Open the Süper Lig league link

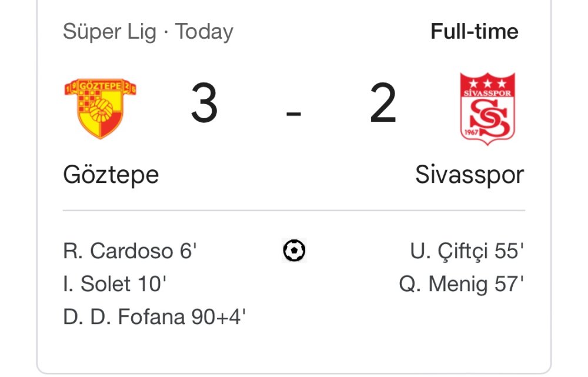point(109,31)
